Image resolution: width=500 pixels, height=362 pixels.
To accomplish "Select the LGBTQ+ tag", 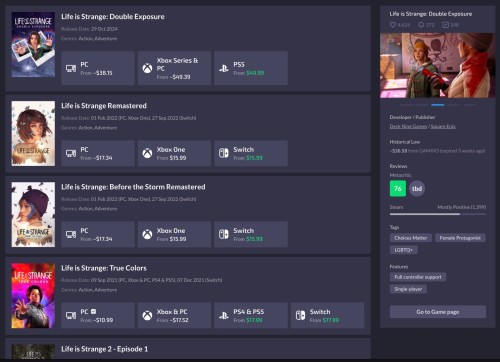I will (403, 250).
